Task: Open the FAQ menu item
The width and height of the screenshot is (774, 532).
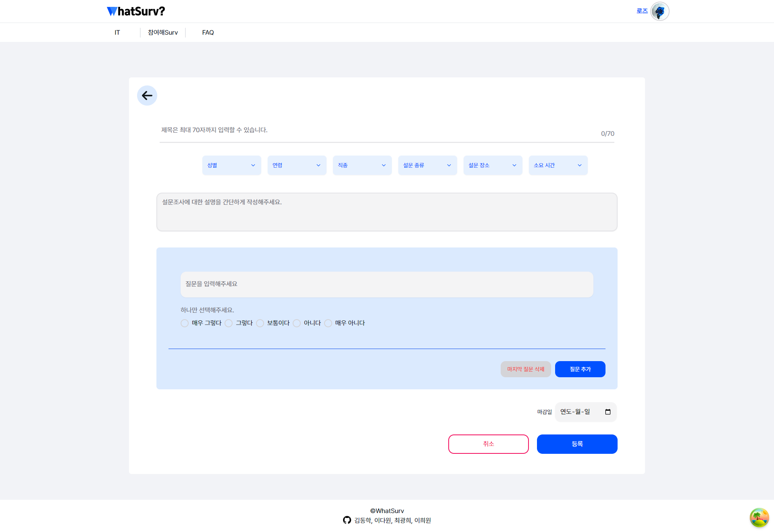Action: tap(208, 33)
